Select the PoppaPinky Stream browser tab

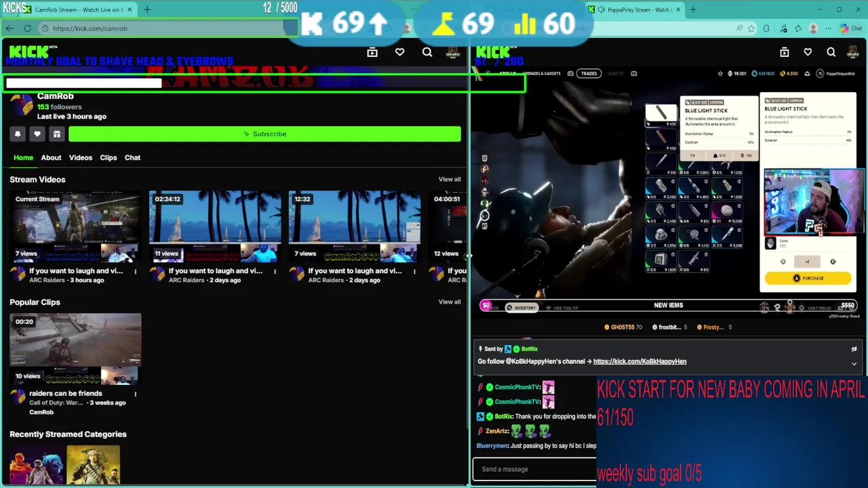636,9
